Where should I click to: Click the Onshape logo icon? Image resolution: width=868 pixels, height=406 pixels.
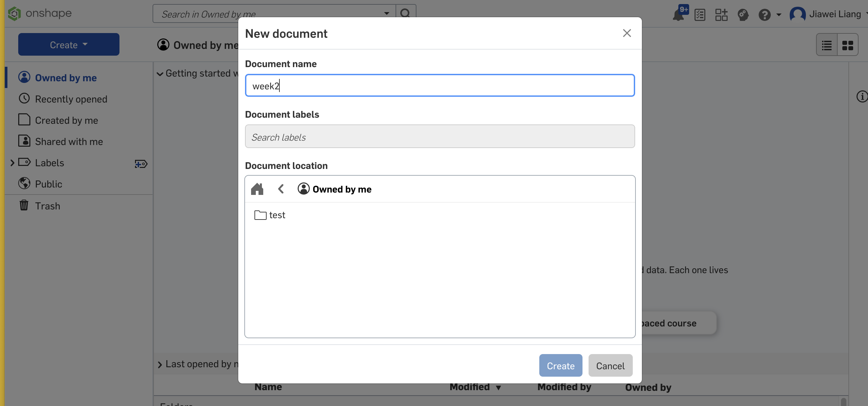click(x=15, y=13)
